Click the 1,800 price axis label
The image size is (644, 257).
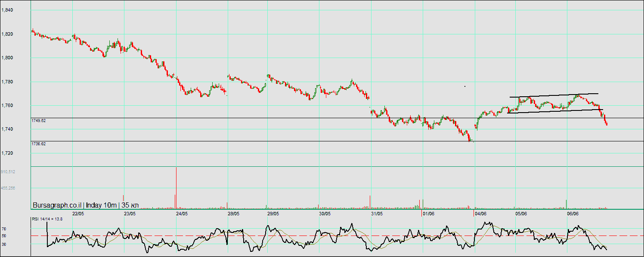7,58
